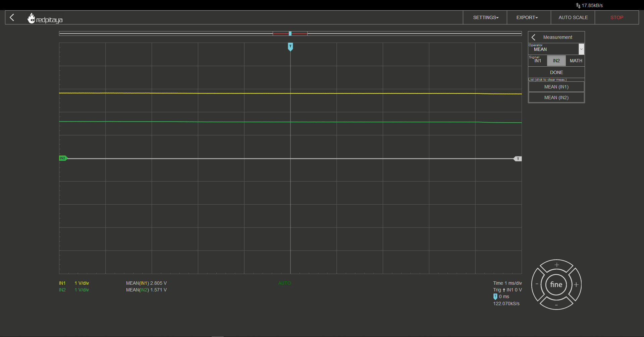The image size is (644, 337).
Task: Click the left minus arrow on the fine dial
Action: point(537,284)
